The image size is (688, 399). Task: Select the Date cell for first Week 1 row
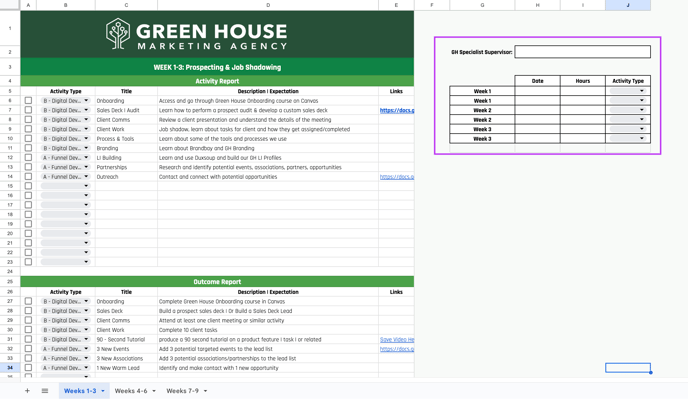[x=538, y=91]
